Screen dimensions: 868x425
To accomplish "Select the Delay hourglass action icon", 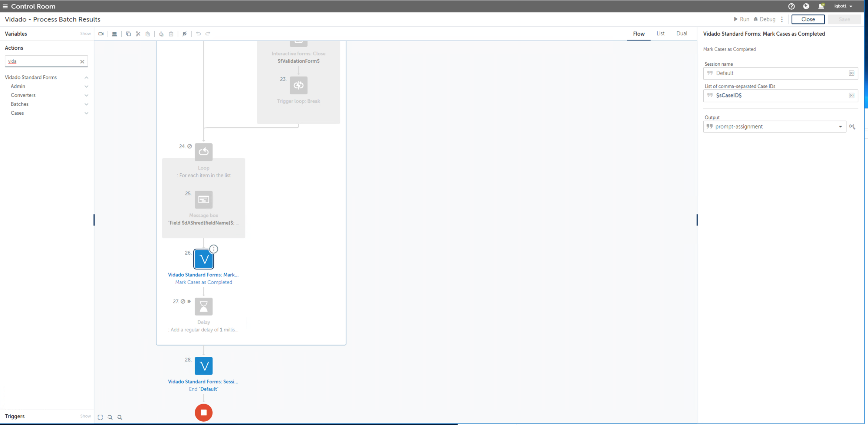I will tap(204, 307).
